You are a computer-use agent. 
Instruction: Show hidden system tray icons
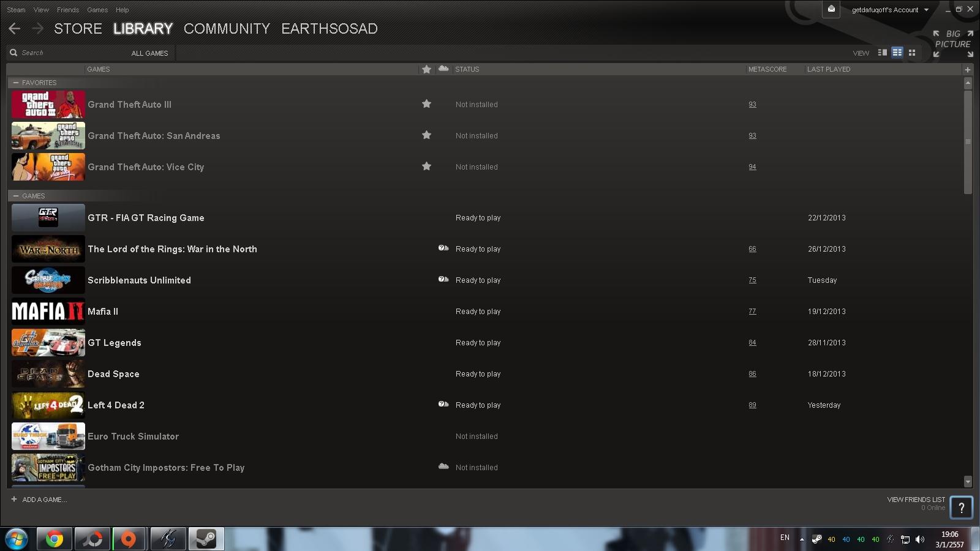tap(802, 539)
